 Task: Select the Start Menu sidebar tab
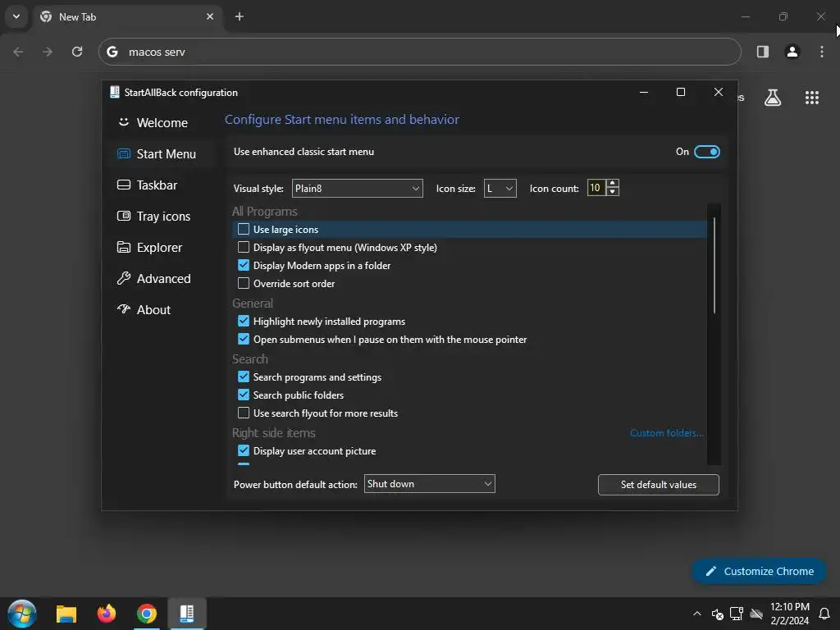pyautogui.click(x=166, y=153)
